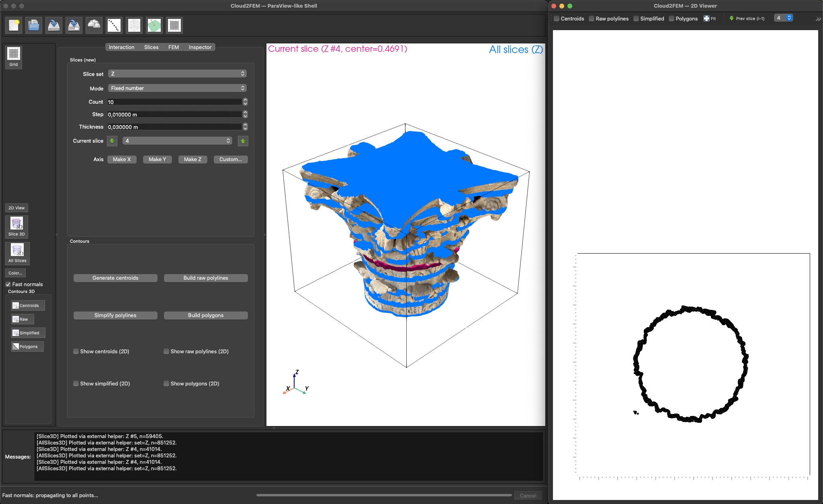Open the Slice 3D view icon
Viewport: 823px width, 504px height.
[x=16, y=227]
